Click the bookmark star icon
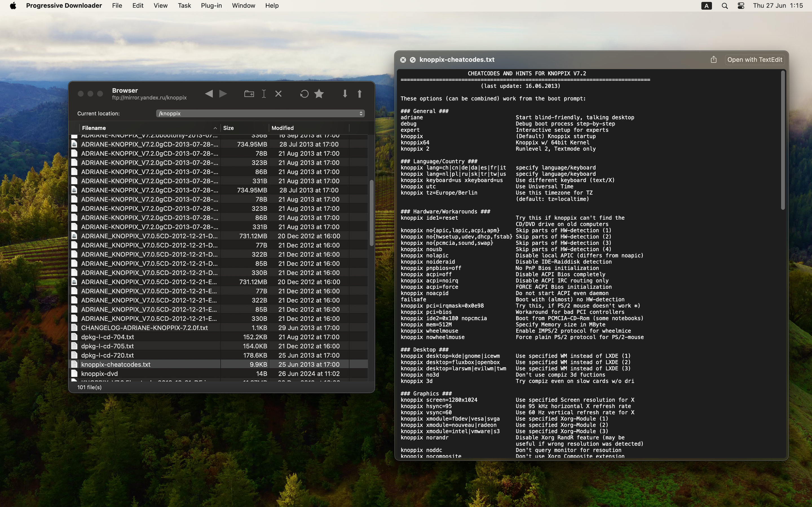This screenshot has width=812, height=507. 319,94
